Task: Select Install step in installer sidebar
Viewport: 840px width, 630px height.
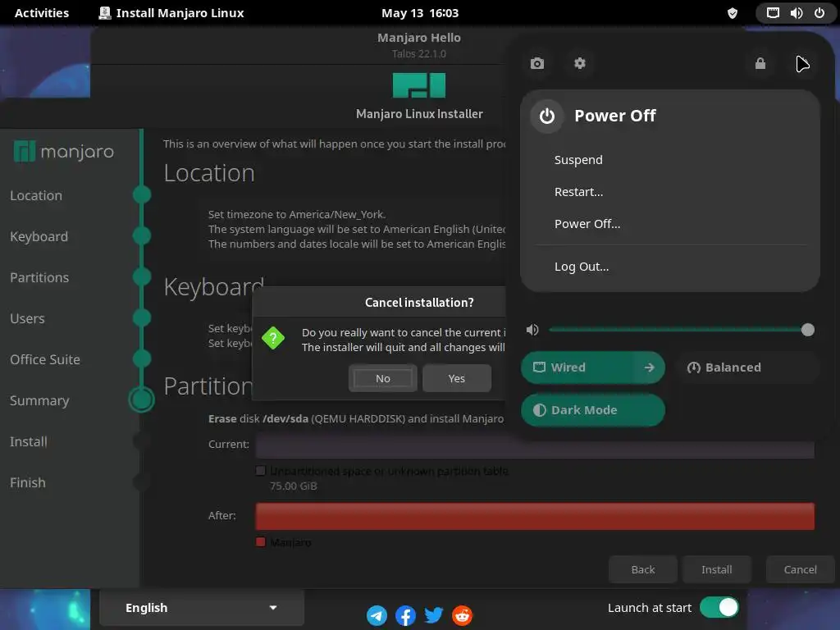Action: coord(29,441)
